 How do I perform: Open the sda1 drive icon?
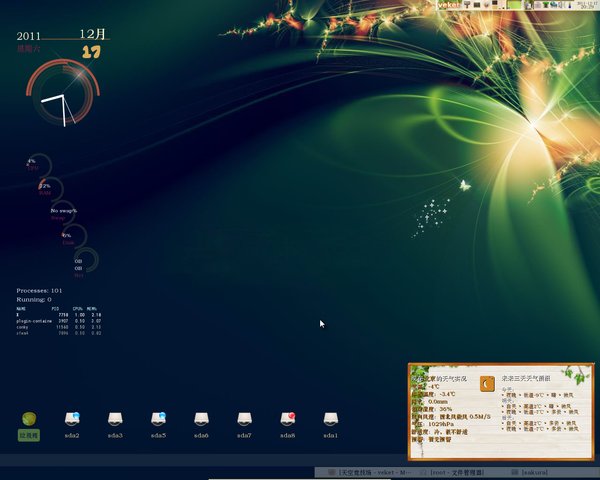tap(330, 420)
